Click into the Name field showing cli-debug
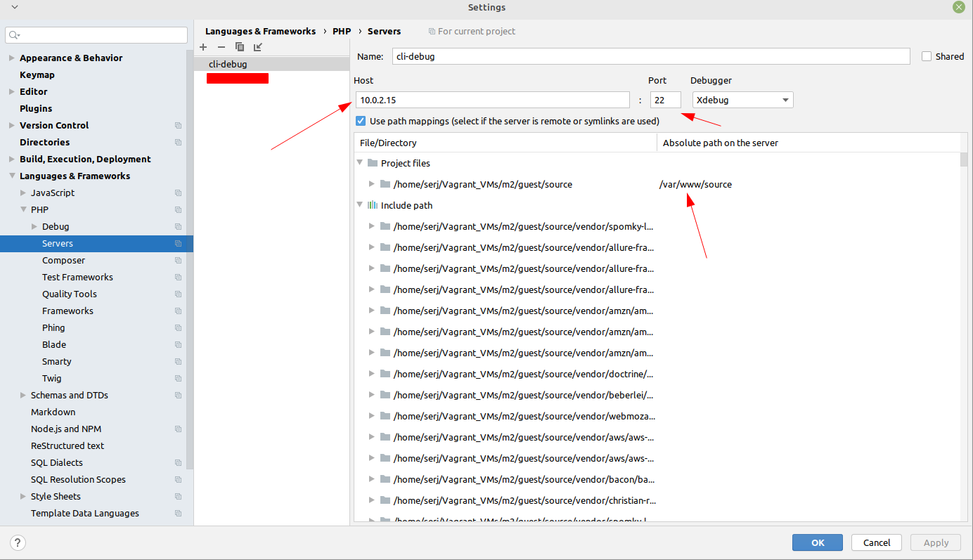This screenshot has width=973, height=560. pyautogui.click(x=651, y=56)
